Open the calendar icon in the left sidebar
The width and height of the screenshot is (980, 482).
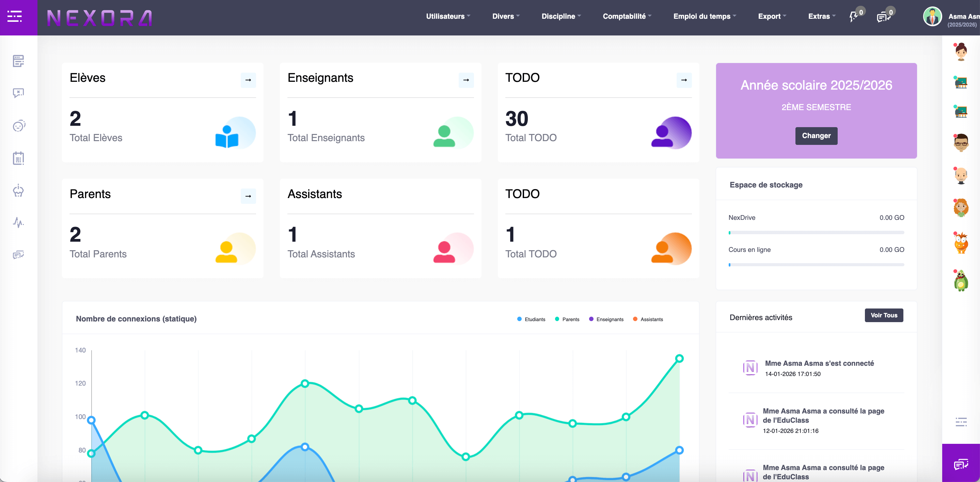[x=18, y=159]
